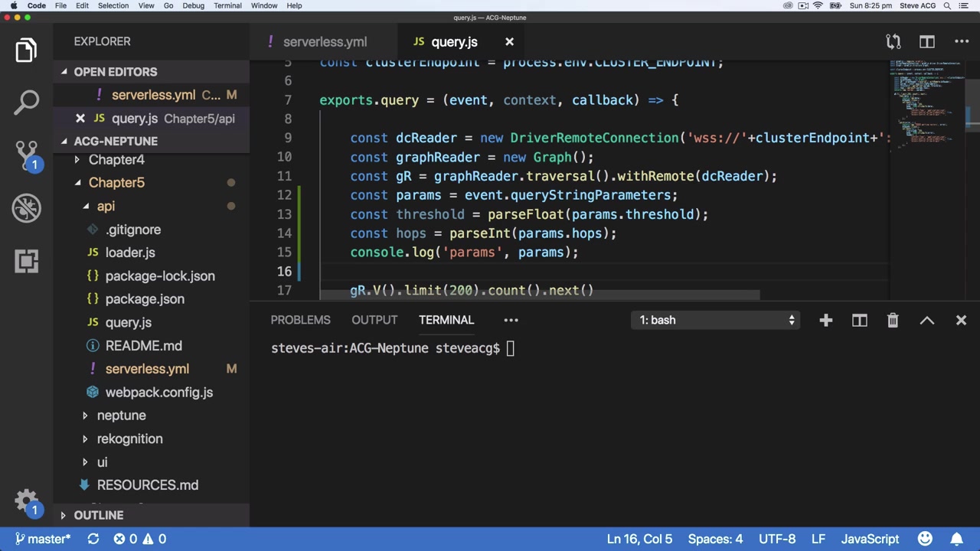The height and width of the screenshot is (551, 980).
Task: Kill terminal with trash icon
Action: point(893,321)
